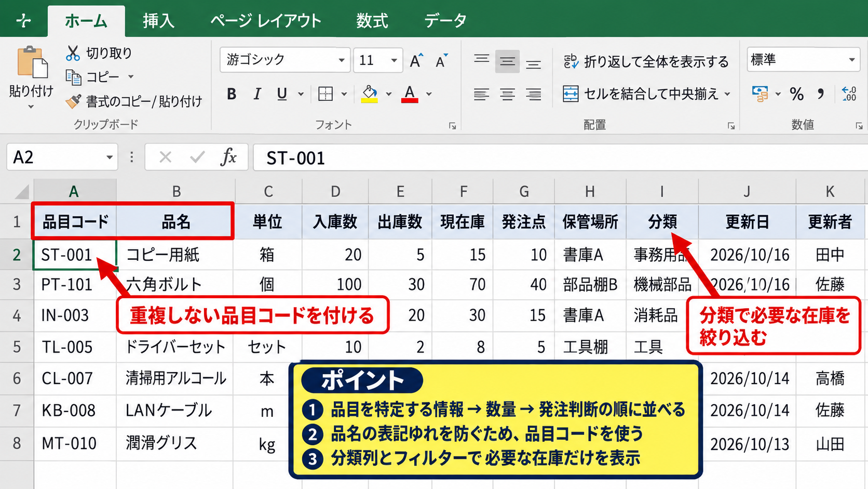This screenshot has height=489, width=868.
Task: Click the Select All corner triangle
Action: point(21,192)
